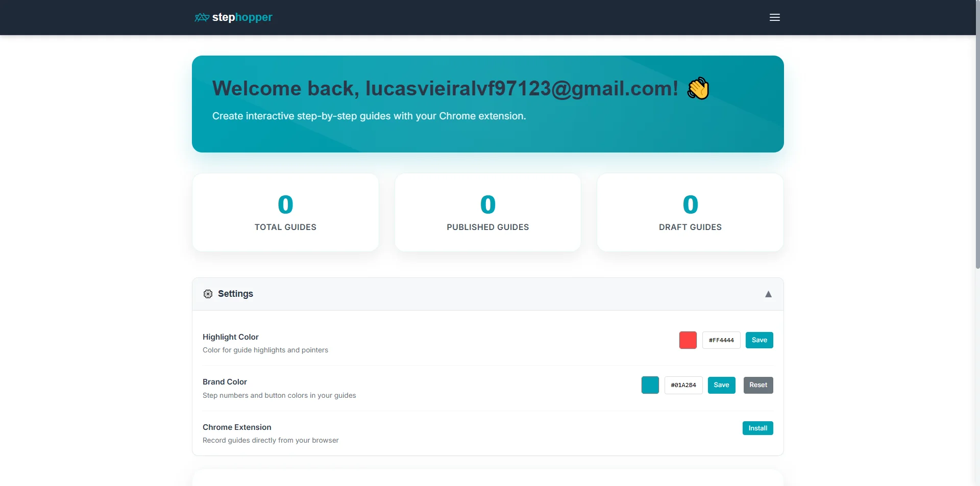The image size is (980, 486).
Task: Open the teal brand color swatch
Action: 649,385
